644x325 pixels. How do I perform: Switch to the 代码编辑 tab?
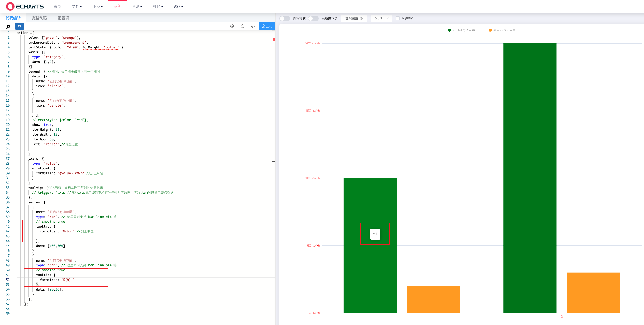click(13, 18)
